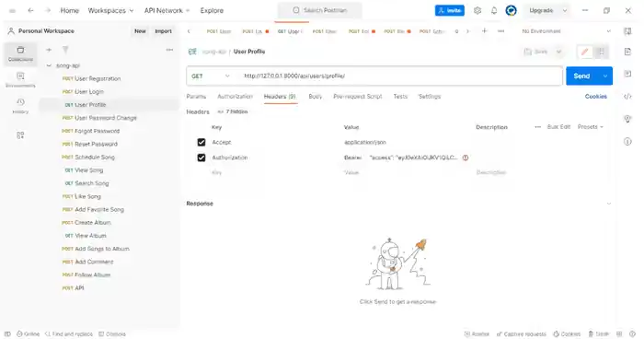Click the edit pencil icon beside Save
The image size is (644, 339).
585,52
